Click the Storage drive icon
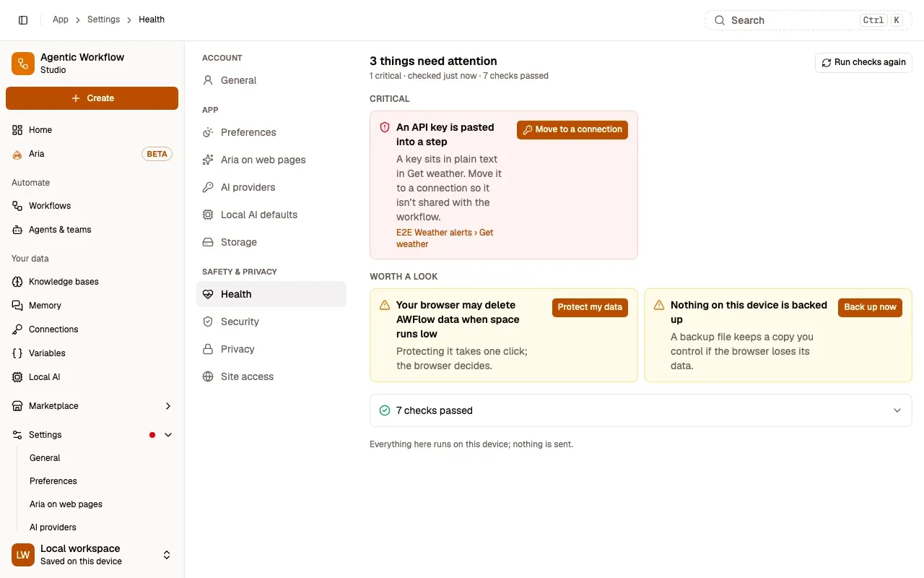Screen dimensions: 924x578 [x=208, y=242]
